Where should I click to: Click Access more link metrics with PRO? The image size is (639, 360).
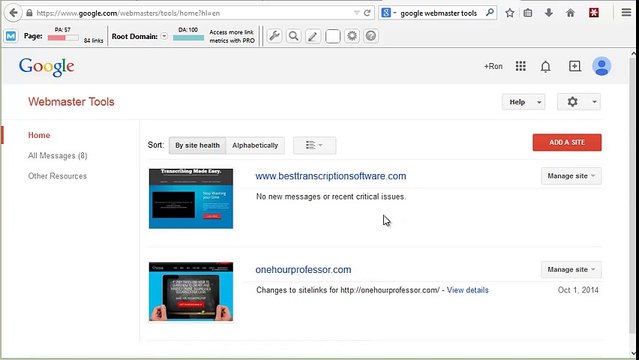click(232, 36)
